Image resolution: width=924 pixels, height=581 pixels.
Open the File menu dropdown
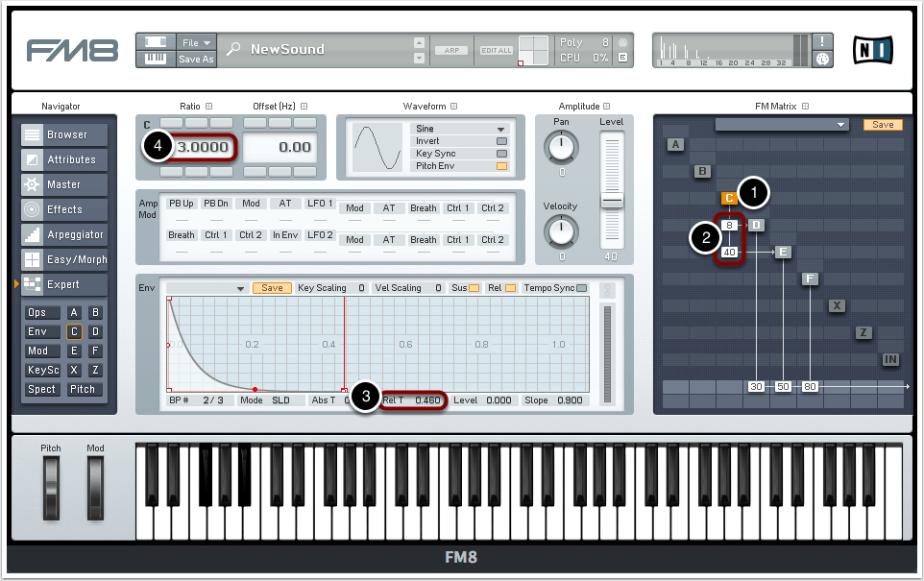(x=196, y=42)
